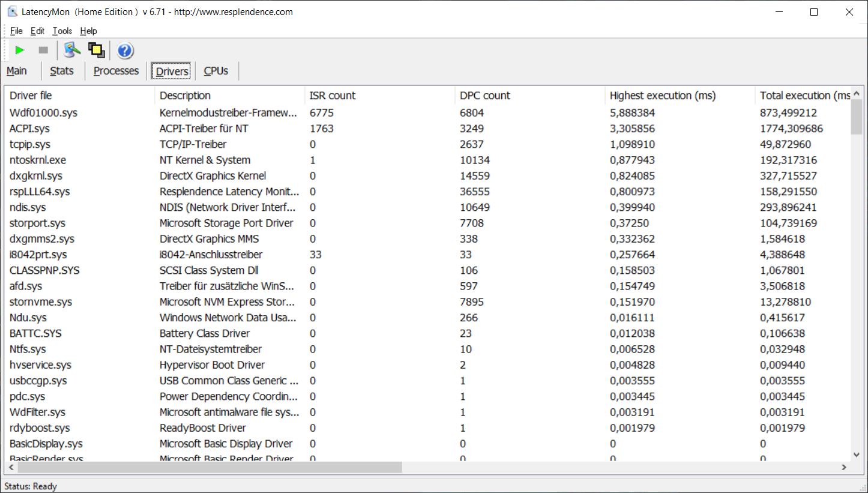The width and height of the screenshot is (868, 493).
Task: Switch to the Processes tab
Action: click(x=116, y=71)
